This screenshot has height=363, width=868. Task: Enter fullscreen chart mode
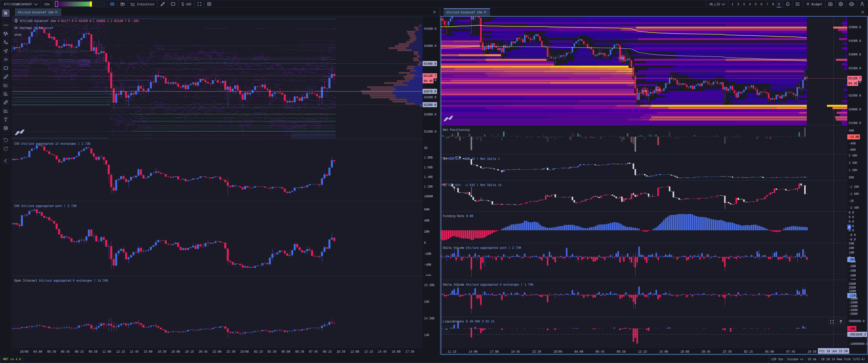click(200, 4)
